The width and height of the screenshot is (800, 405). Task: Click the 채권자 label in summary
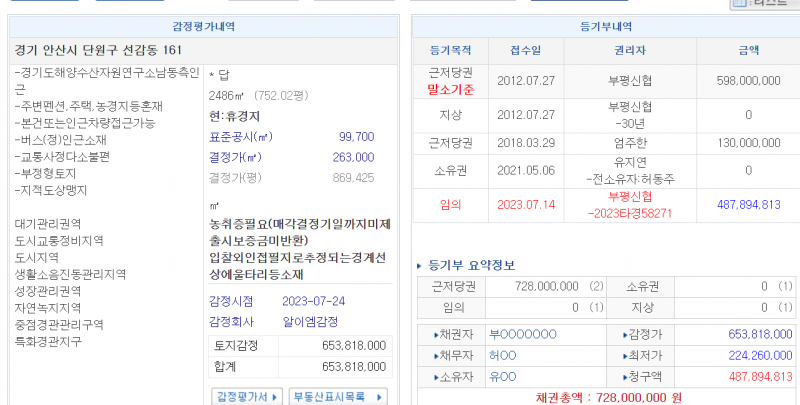[x=454, y=334]
